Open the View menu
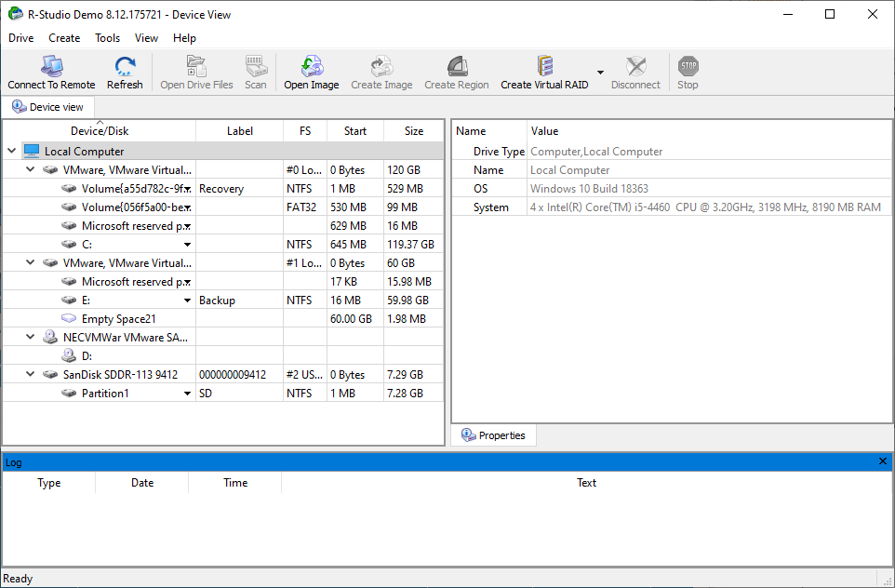The image size is (895, 588). coord(146,37)
